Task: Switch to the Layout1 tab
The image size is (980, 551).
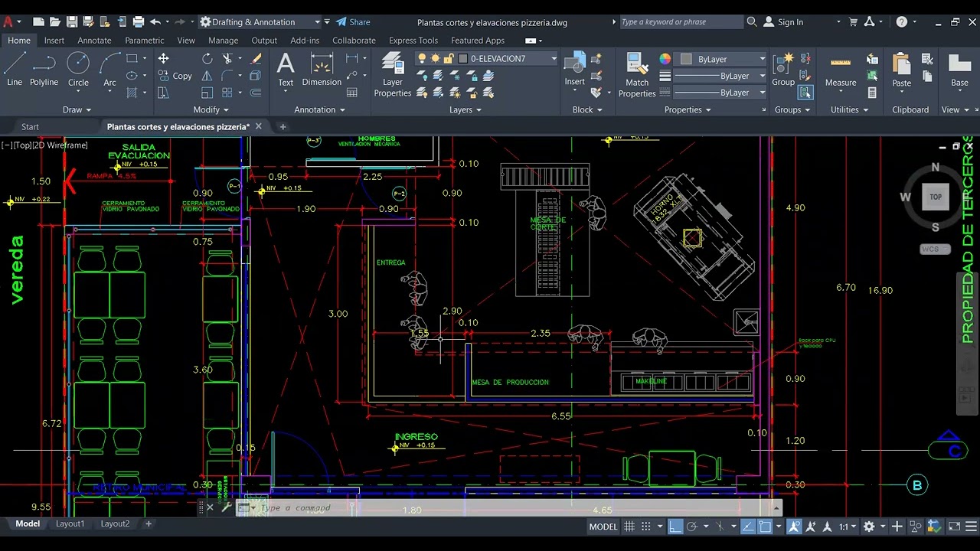Action: [x=70, y=524]
